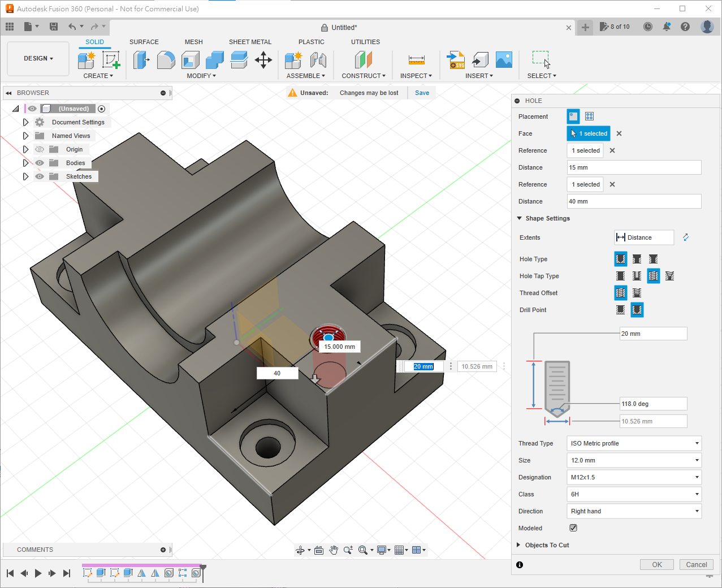Choose the counterbore hole type icon
The image size is (722, 588).
(637, 259)
